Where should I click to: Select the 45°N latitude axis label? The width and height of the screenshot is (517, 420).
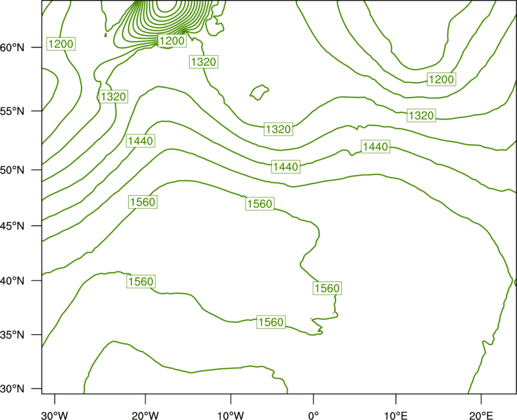coord(12,226)
